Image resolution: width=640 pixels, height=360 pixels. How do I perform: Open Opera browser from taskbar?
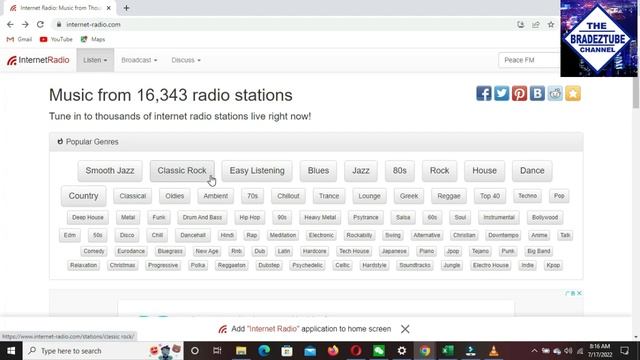[x=356, y=351]
